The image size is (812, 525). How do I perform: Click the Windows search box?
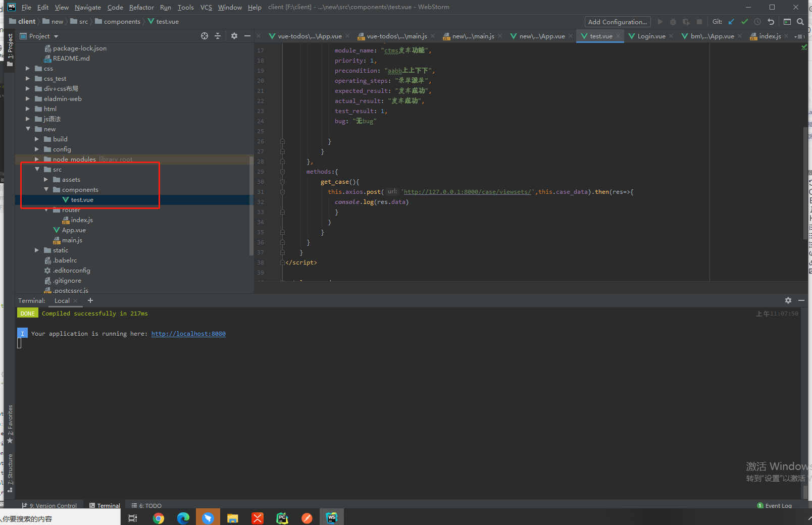click(61, 518)
